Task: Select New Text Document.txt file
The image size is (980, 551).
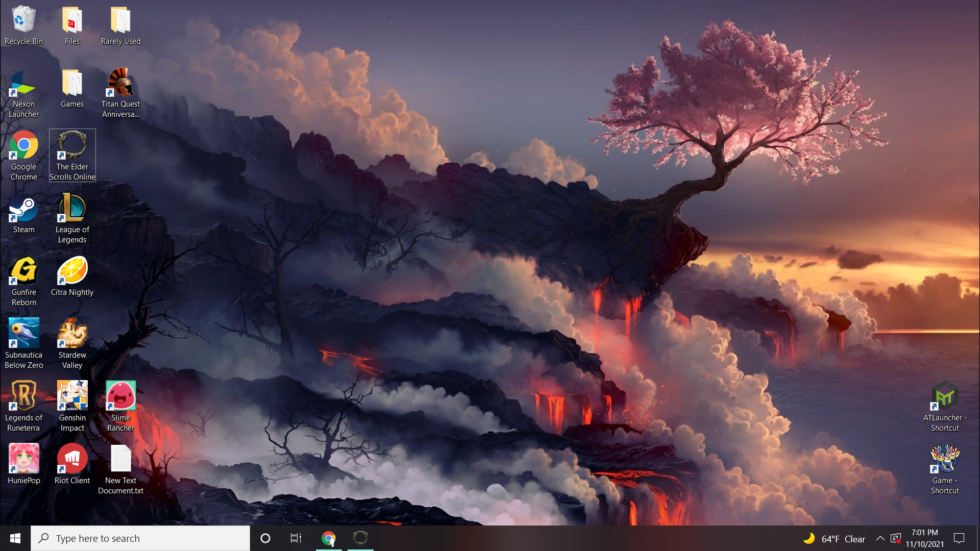Action: [x=120, y=469]
